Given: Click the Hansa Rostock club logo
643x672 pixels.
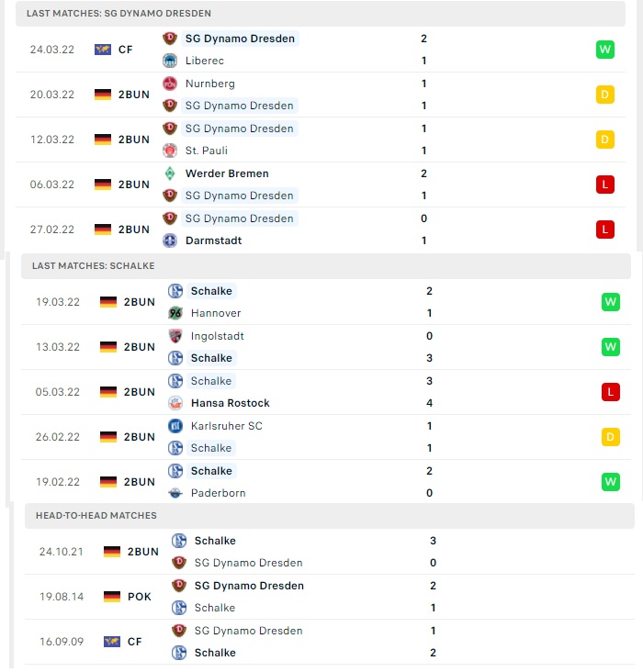Looking at the screenshot, I should pyautogui.click(x=175, y=403).
